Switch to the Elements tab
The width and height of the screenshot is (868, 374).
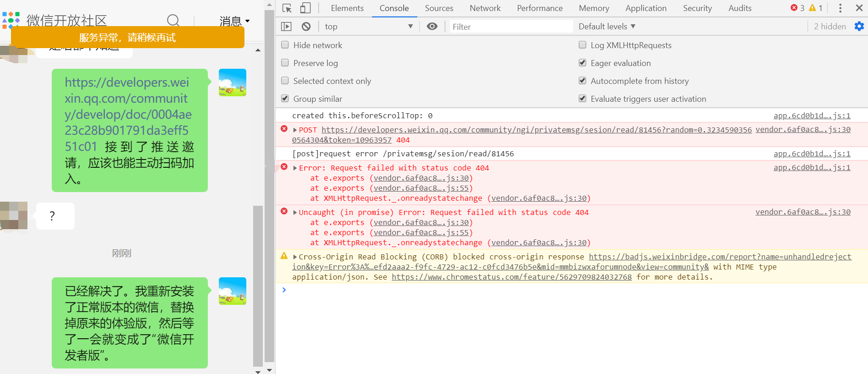click(347, 8)
